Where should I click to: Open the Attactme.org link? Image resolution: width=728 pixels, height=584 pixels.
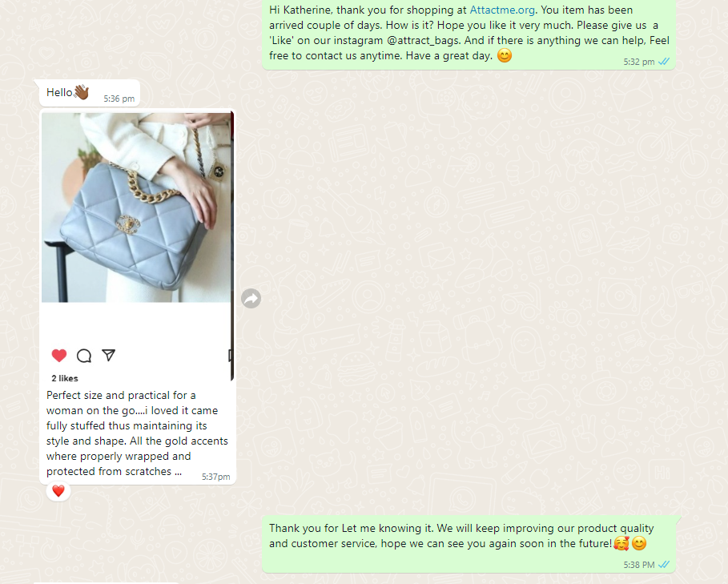coord(502,10)
